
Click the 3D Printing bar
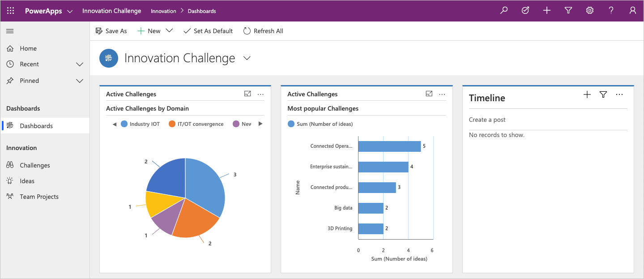[371, 229]
